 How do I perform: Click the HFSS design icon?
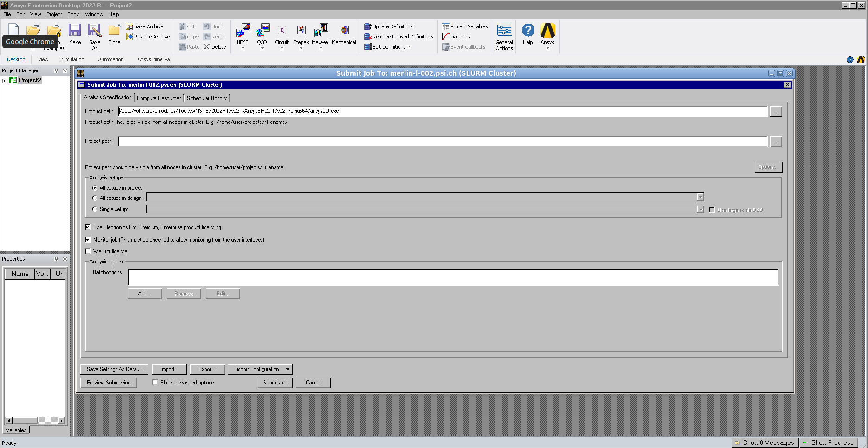point(242,31)
